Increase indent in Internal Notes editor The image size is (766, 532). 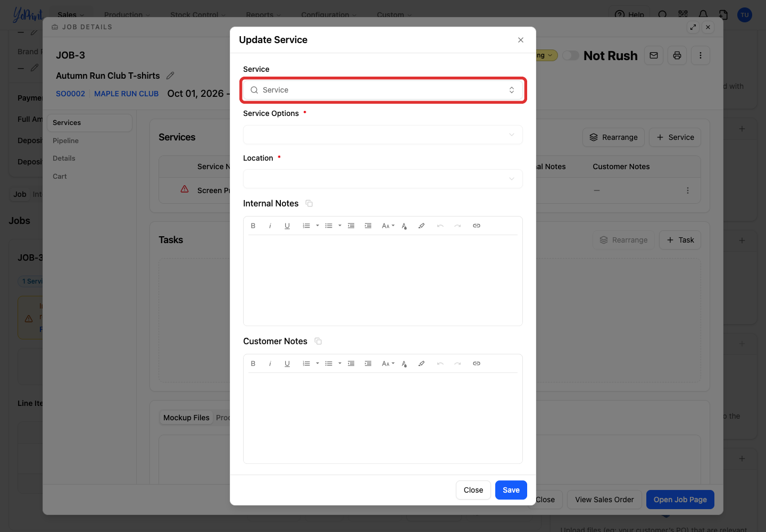click(368, 226)
